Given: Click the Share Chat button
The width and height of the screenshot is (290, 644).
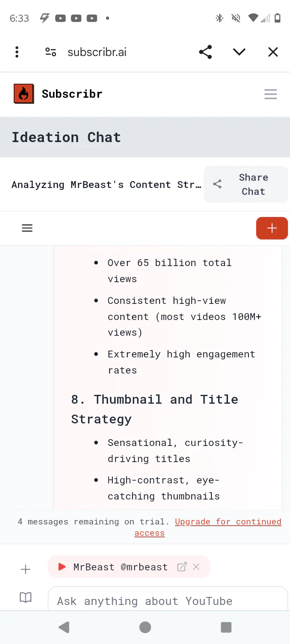Looking at the screenshot, I should click(246, 184).
